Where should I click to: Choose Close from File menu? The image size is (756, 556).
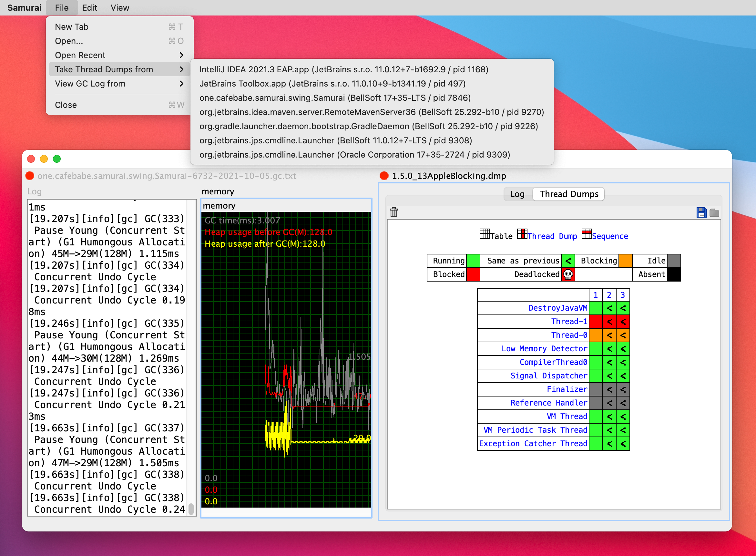click(x=119, y=105)
